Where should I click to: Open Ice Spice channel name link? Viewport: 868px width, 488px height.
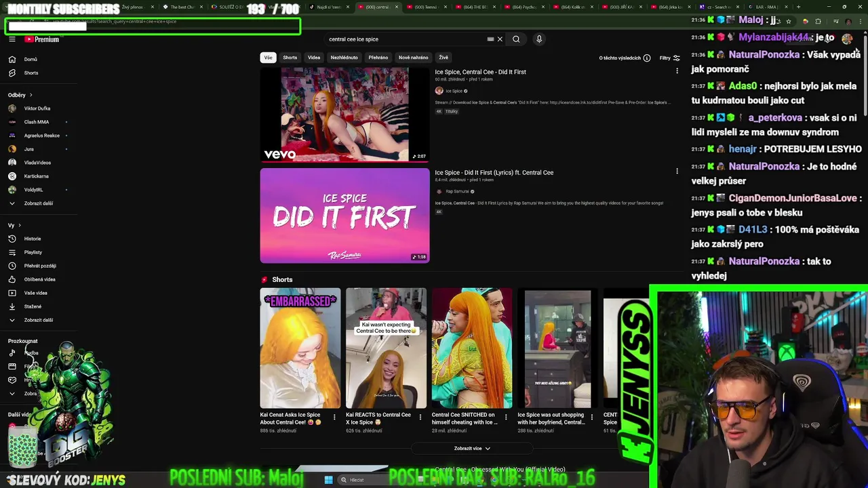tap(454, 91)
